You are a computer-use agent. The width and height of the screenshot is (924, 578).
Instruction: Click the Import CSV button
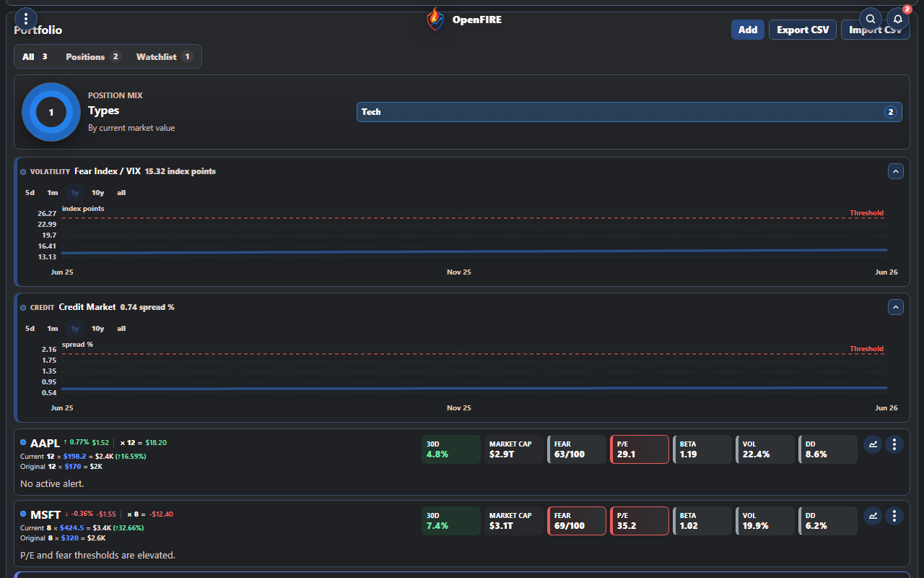coord(876,30)
